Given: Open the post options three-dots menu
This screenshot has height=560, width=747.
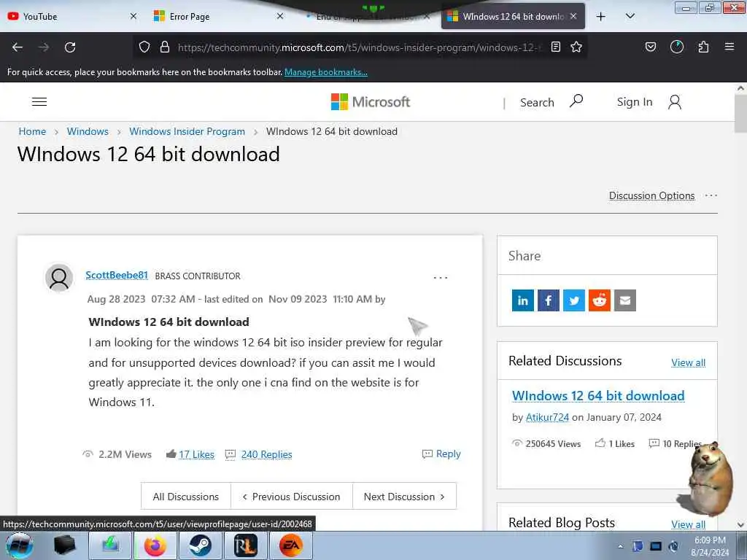Looking at the screenshot, I should click(x=440, y=278).
